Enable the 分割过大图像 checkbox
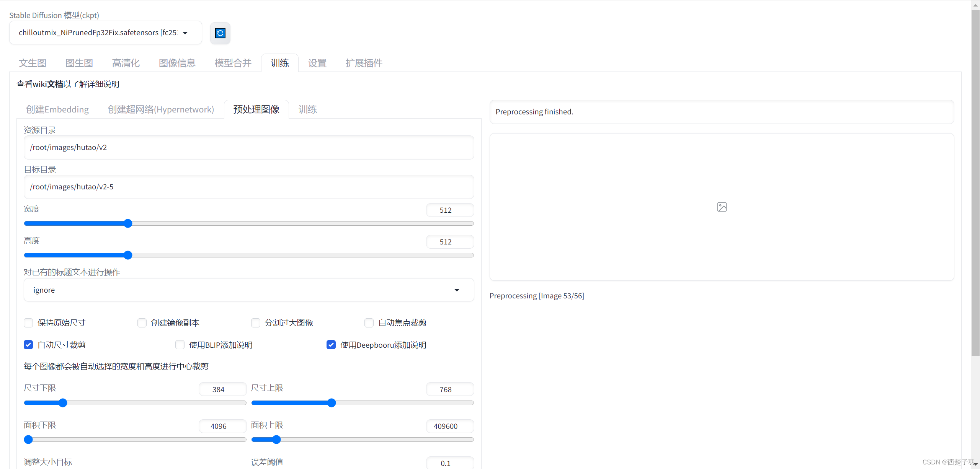This screenshot has width=980, height=469. pos(256,323)
